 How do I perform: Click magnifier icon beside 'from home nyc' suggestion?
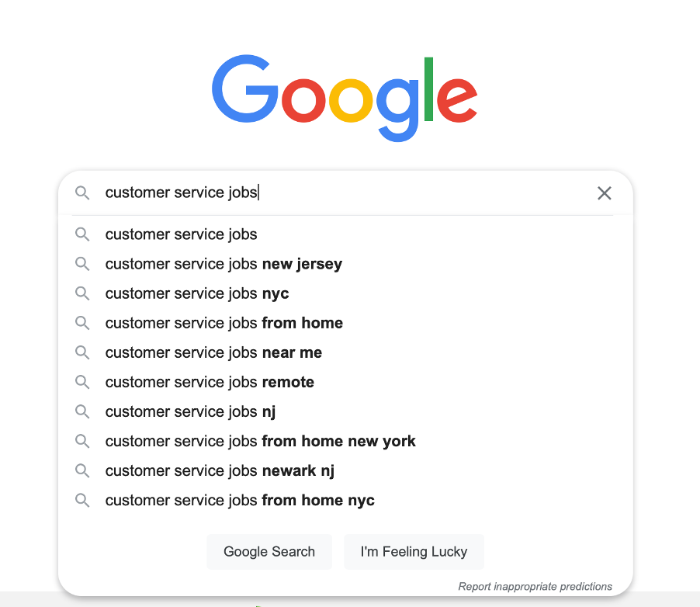point(81,500)
